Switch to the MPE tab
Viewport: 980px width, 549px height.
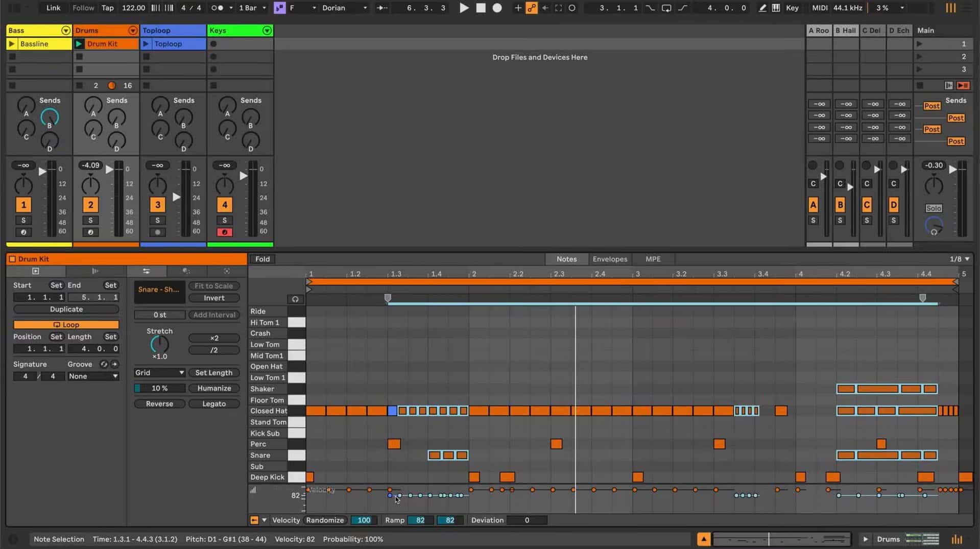(653, 259)
